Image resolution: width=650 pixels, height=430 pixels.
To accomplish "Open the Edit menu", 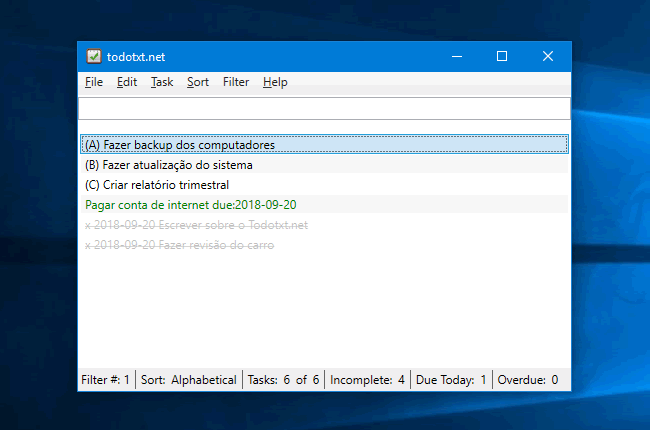I will point(126,82).
